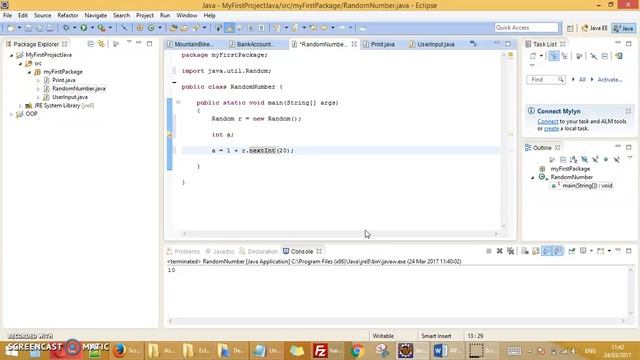The image size is (640, 360).
Task: Close the Connect Mylyn notice
Action: pyautogui.click(x=628, y=111)
